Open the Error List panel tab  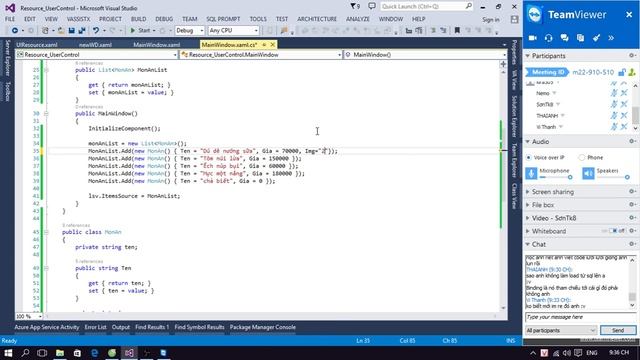tap(96, 327)
